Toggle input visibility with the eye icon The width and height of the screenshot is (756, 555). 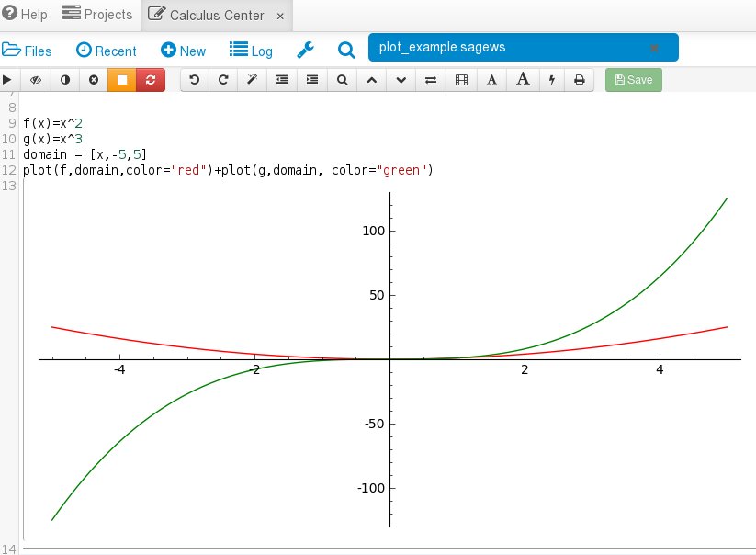(37, 80)
